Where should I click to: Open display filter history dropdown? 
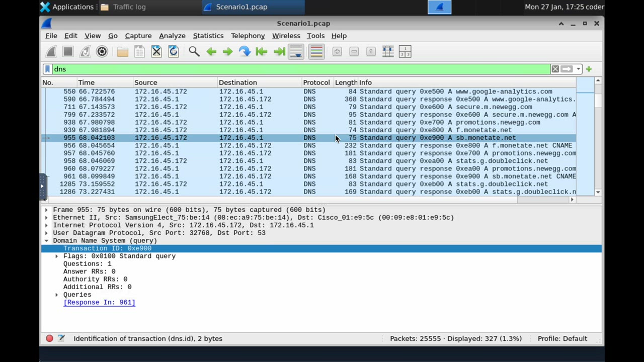[579, 69]
